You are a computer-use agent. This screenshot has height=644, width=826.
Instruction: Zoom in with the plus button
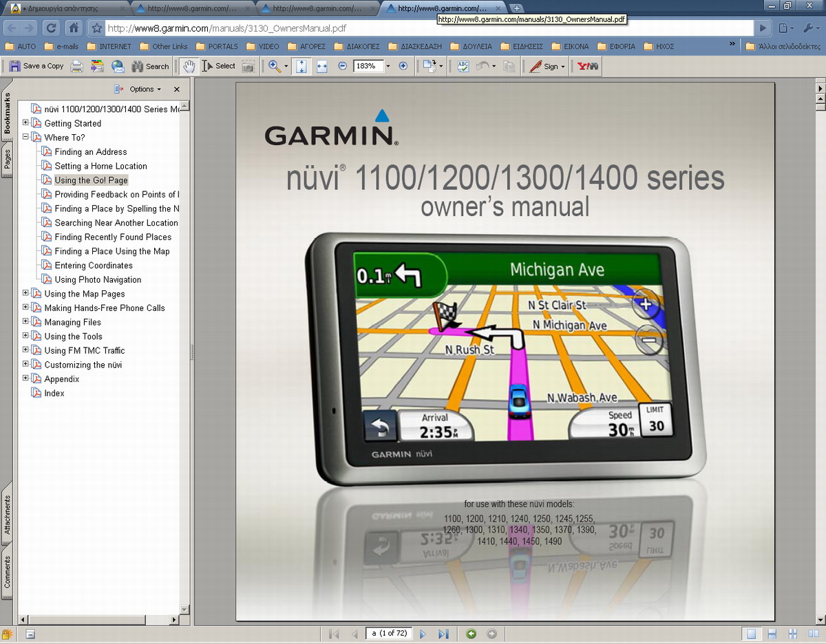(403, 66)
